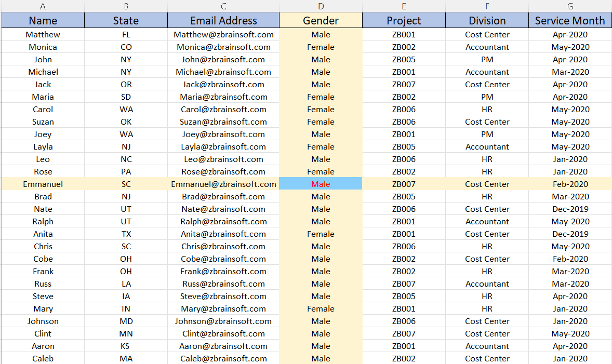This screenshot has height=364, width=612.
Task: Select column header A
Action: point(43,6)
